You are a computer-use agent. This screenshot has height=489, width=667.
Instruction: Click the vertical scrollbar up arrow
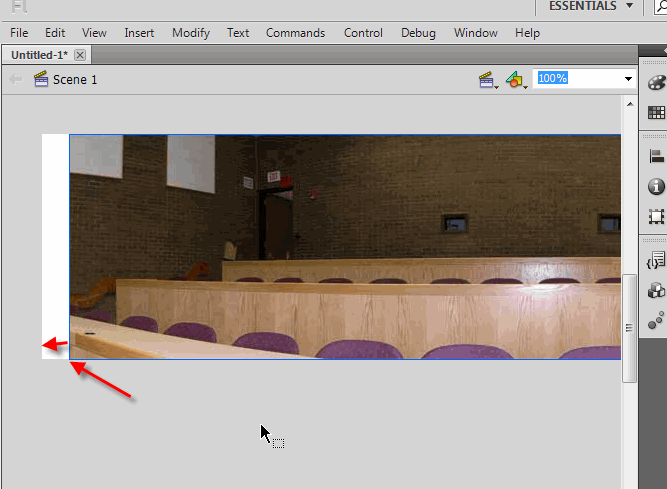coord(629,103)
